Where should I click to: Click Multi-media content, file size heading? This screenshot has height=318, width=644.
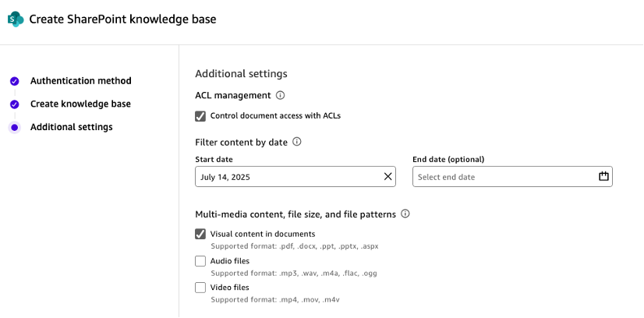tap(295, 214)
